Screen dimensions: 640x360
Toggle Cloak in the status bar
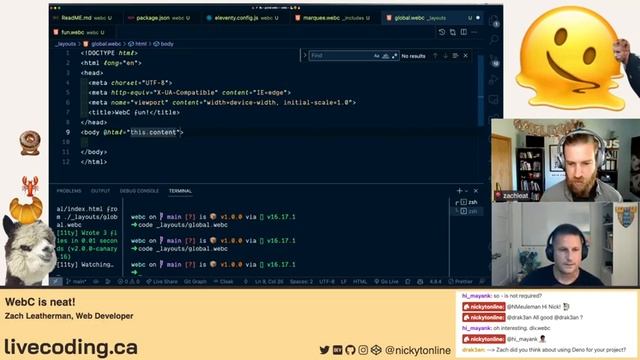(x=224, y=282)
